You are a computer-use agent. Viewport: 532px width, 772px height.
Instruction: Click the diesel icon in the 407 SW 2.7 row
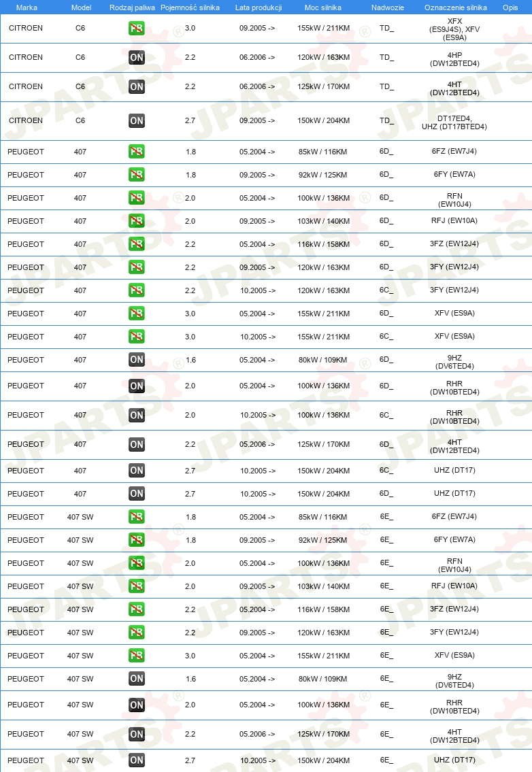137,760
